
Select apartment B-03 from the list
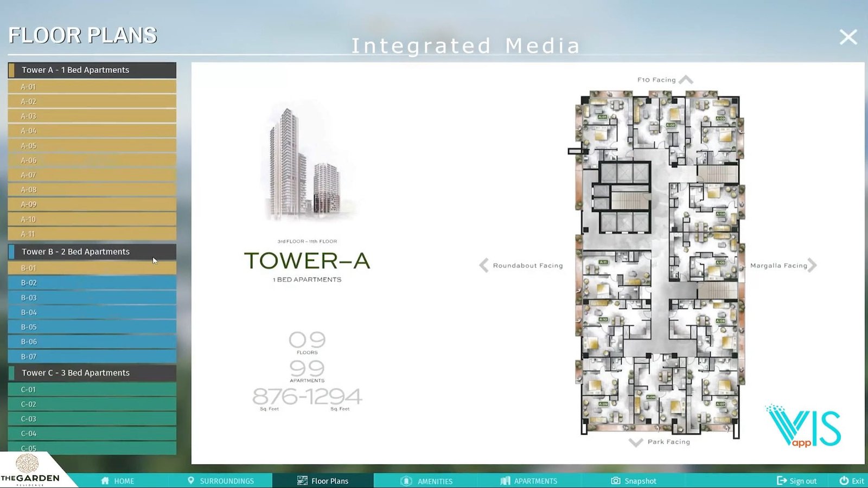click(x=92, y=298)
